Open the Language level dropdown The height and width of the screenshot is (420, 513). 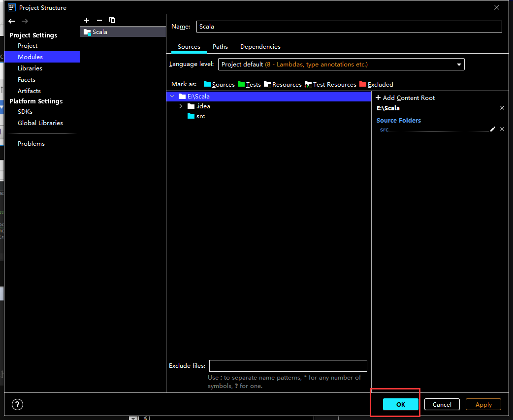341,65
